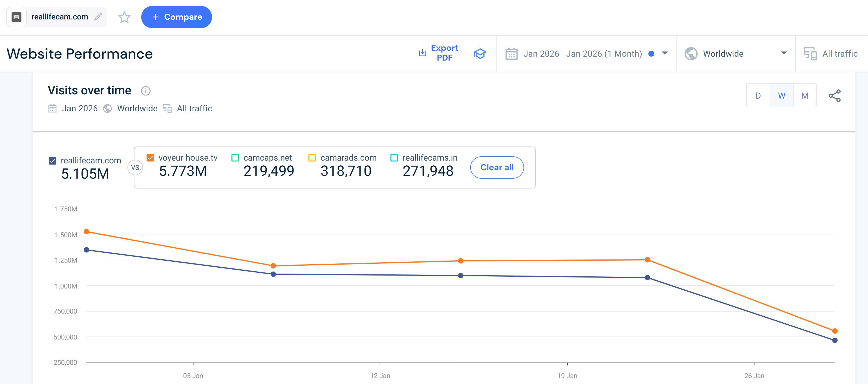Enable the camcaps.net checkbox
This screenshot has width=868, height=384.
(235, 158)
